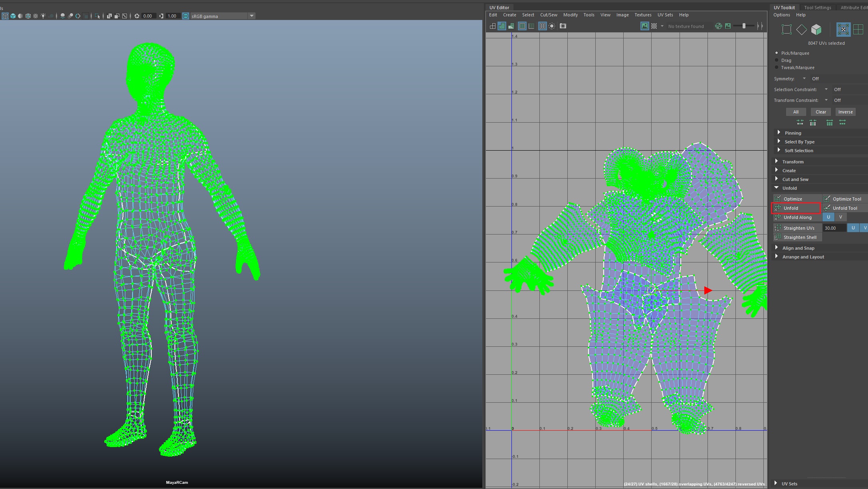Switch to the Tool Settings tab
The height and width of the screenshot is (489, 868).
817,8
